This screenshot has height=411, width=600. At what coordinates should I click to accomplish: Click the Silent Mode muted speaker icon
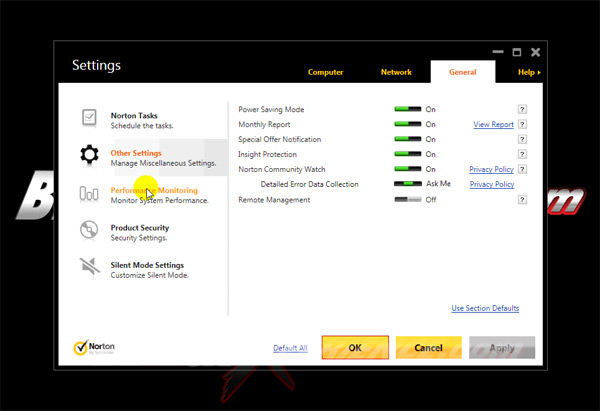[x=89, y=266]
